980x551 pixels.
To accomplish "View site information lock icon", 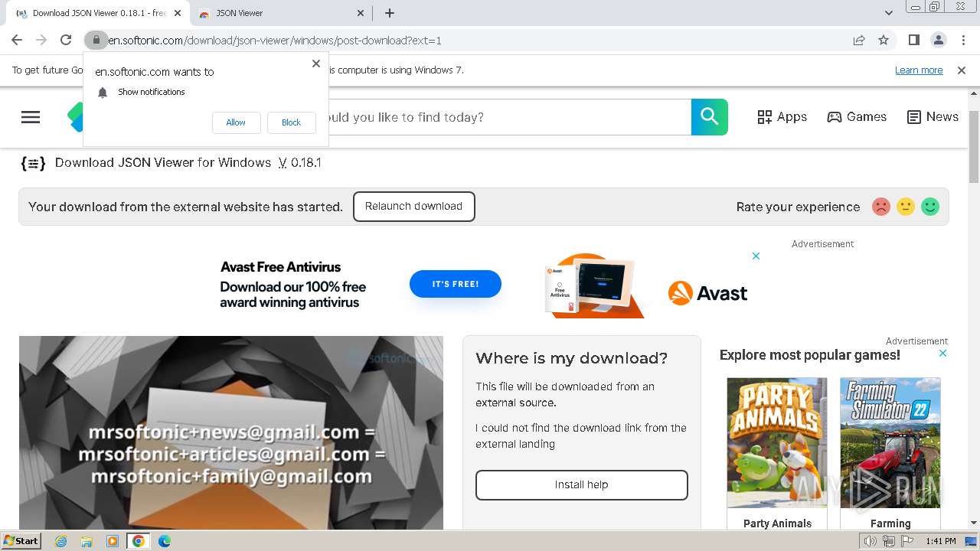I will (x=96, y=40).
